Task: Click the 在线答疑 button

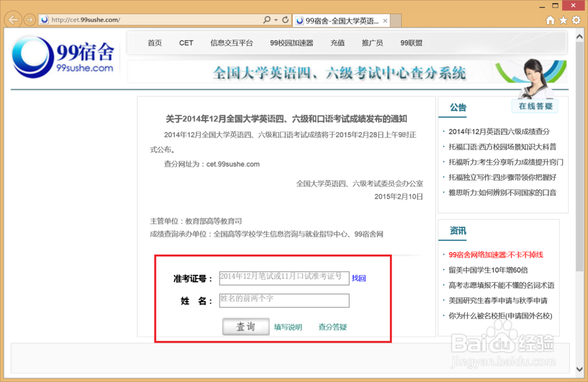Action: coord(535,106)
